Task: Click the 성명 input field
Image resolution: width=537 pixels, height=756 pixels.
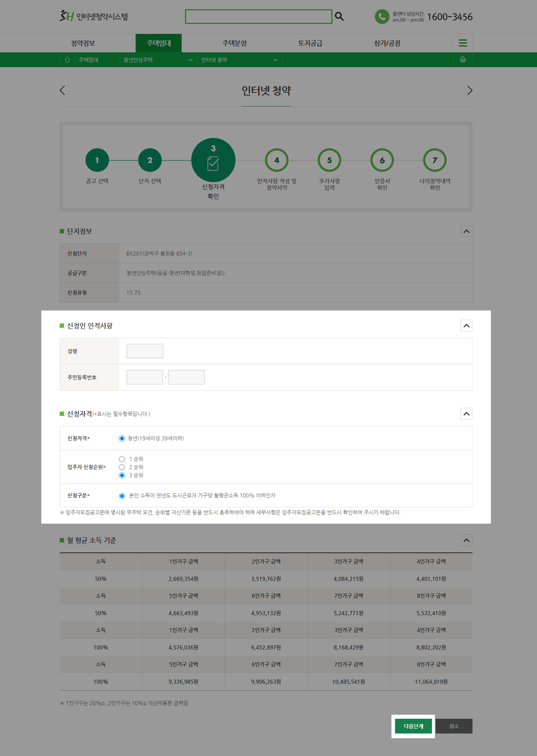Action: (145, 351)
